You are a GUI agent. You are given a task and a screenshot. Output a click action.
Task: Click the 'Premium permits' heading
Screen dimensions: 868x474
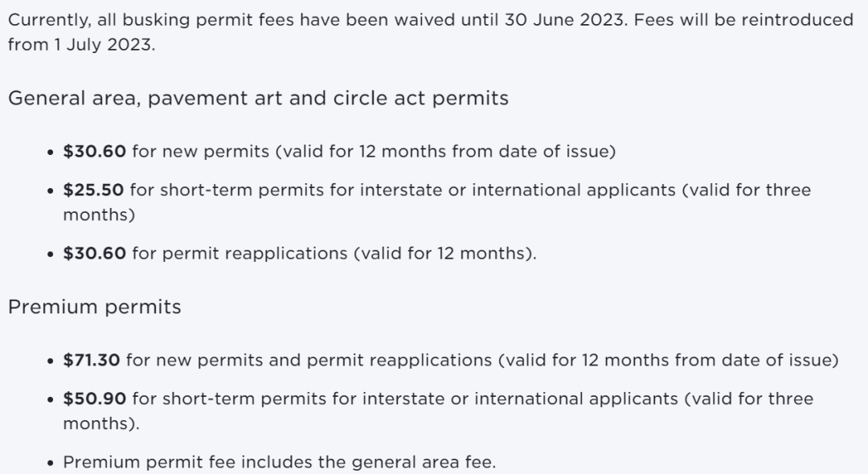pos(95,307)
